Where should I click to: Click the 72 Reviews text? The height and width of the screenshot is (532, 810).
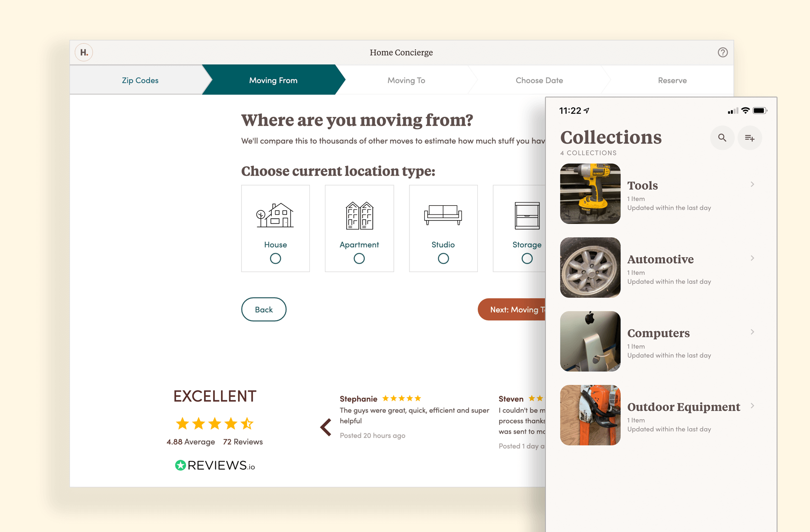[243, 441]
